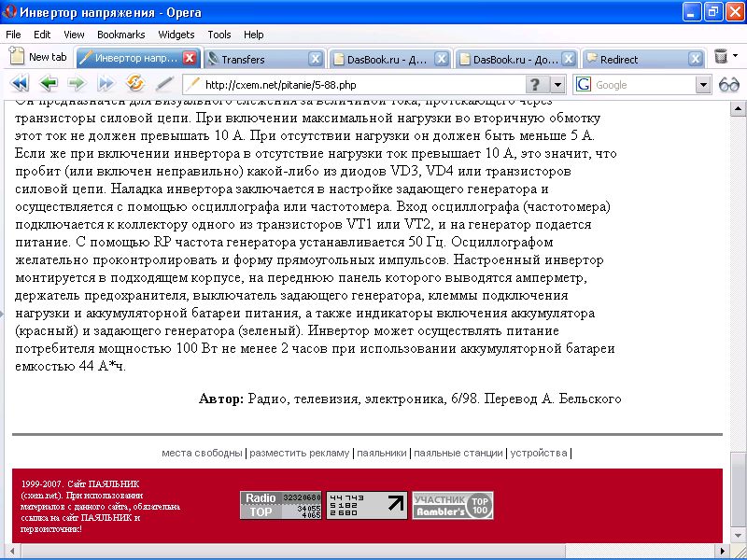Click the New tab button

click(38, 57)
